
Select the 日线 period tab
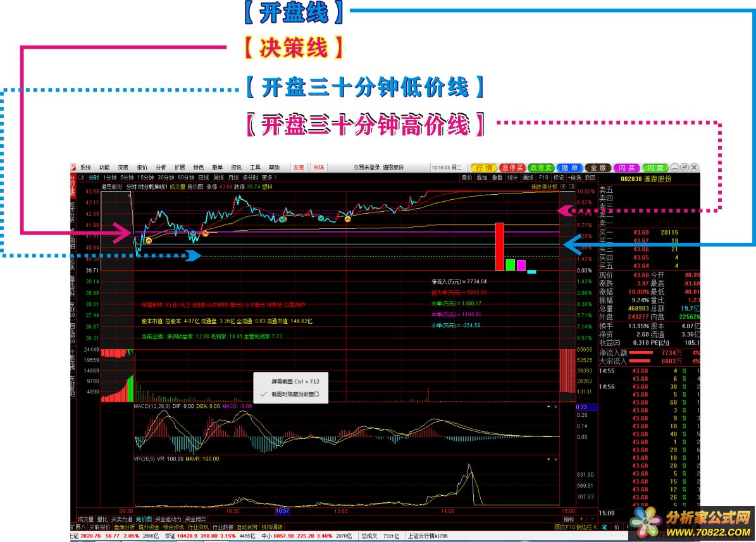click(x=204, y=178)
